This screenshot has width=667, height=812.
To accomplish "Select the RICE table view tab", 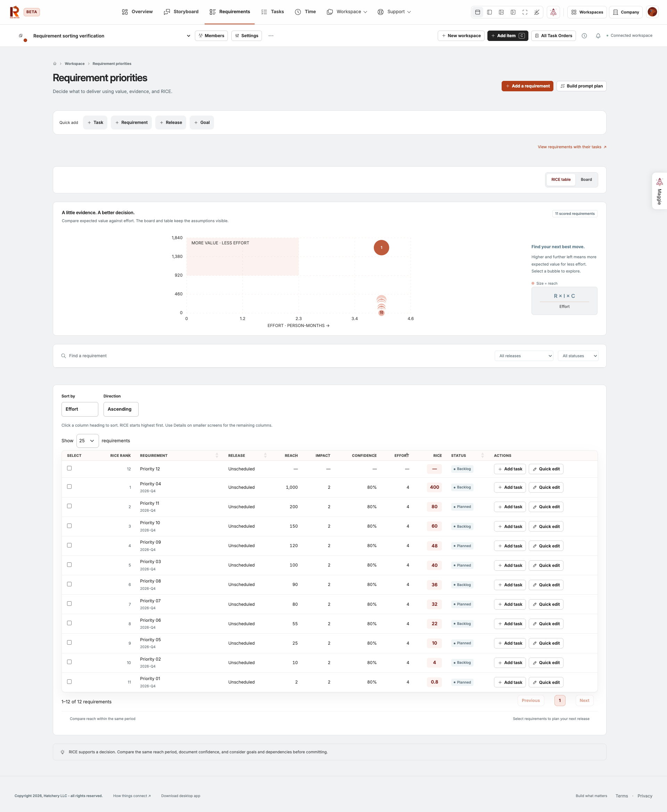I will point(561,180).
